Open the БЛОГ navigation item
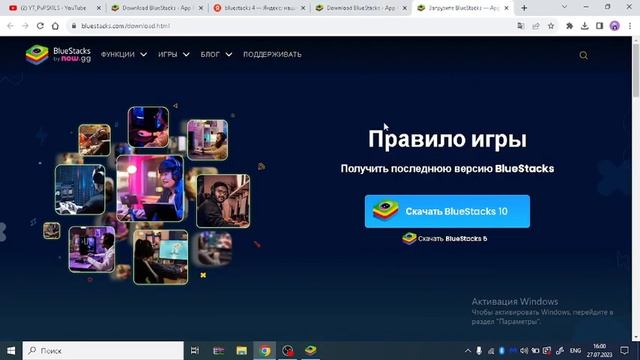 [x=210, y=54]
